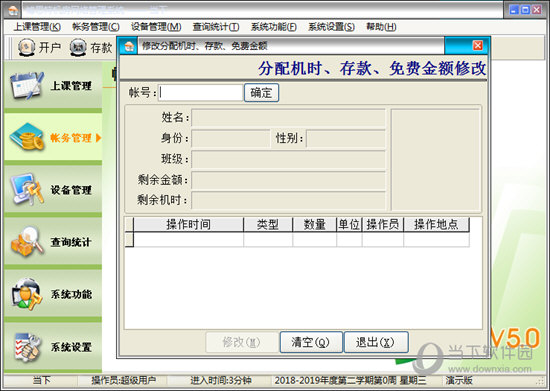Click 查询统计 sidebar label text
Screen dimensions: 550x391
71,242
